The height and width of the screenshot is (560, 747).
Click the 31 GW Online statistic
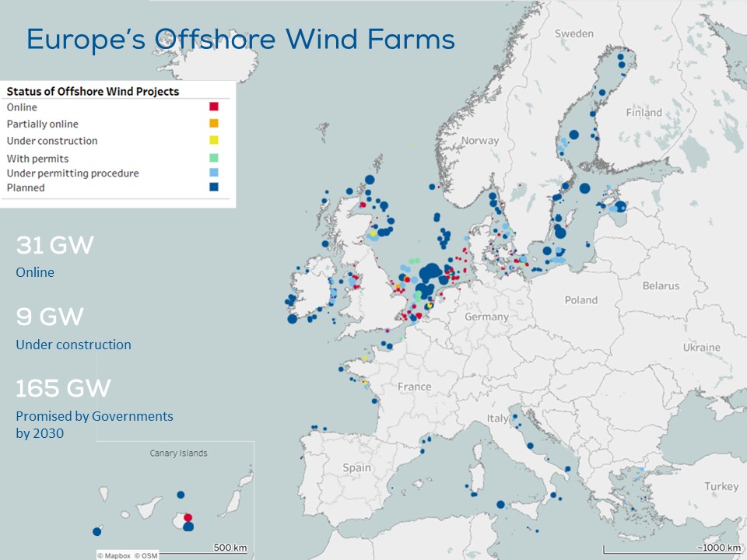54,246
